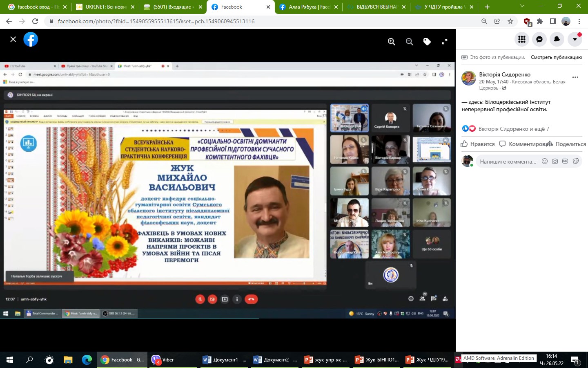Open Messenger from the top bar
The image size is (588, 368).
(x=539, y=39)
